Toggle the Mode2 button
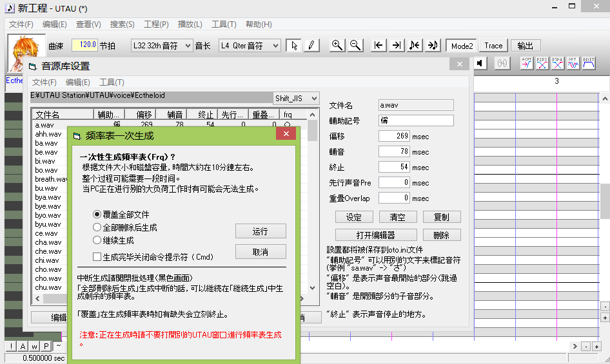 click(462, 46)
